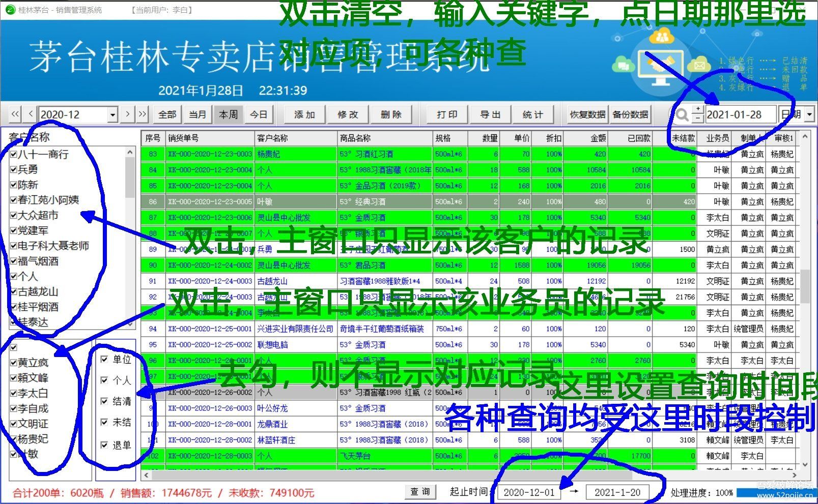Filter records to 本周
The width and height of the screenshot is (818, 504).
pyautogui.click(x=228, y=114)
